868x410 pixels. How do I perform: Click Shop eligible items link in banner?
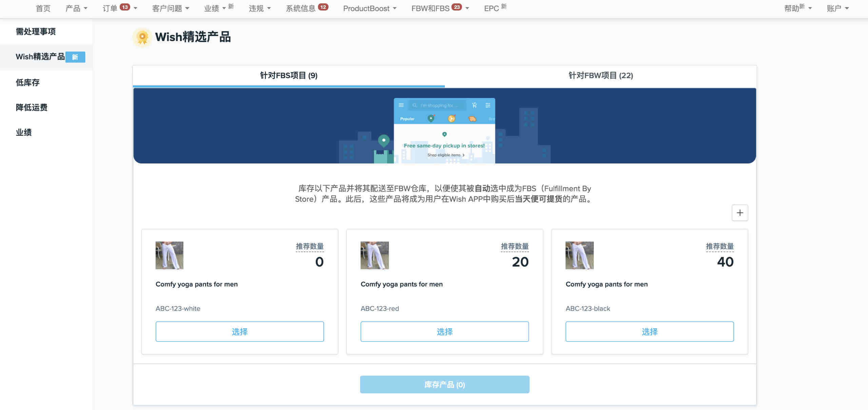[446, 155]
